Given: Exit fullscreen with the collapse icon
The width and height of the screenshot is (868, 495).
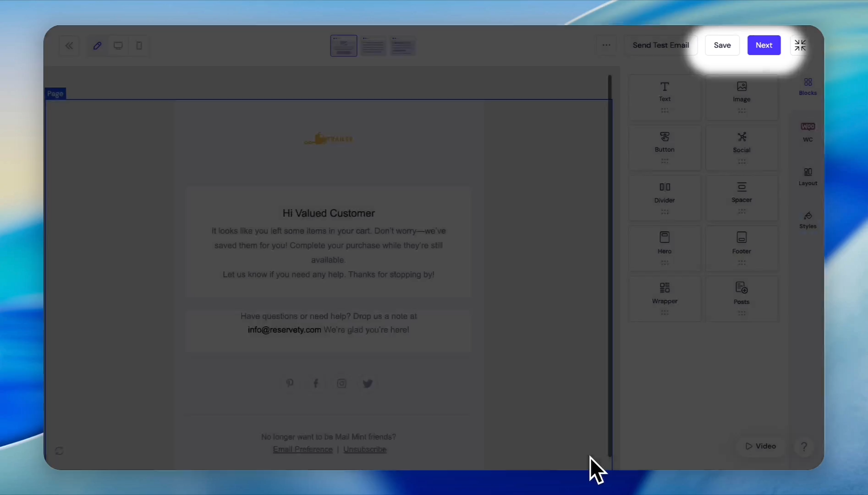Looking at the screenshot, I should pyautogui.click(x=800, y=45).
